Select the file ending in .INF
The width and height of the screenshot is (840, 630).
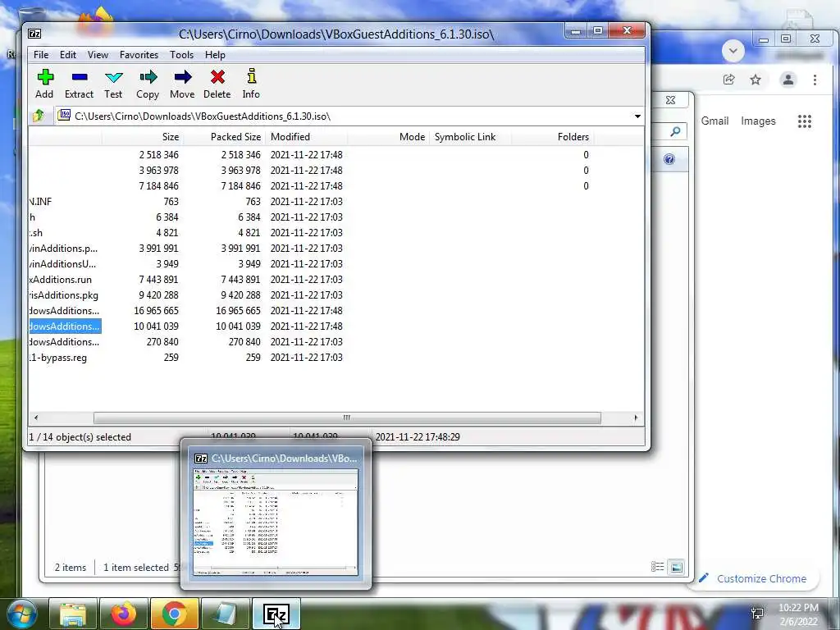click(336, 202)
